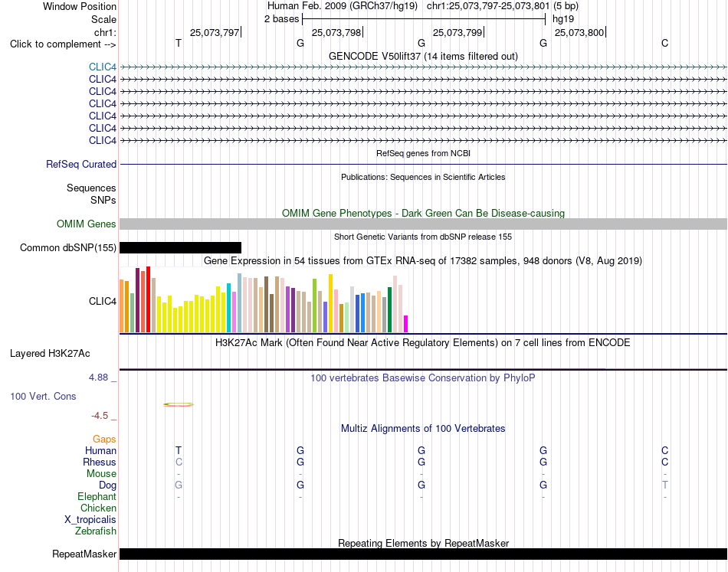The image size is (728, 572).
Task: Click position label 25,073,798
Action: pyautogui.click(x=336, y=32)
